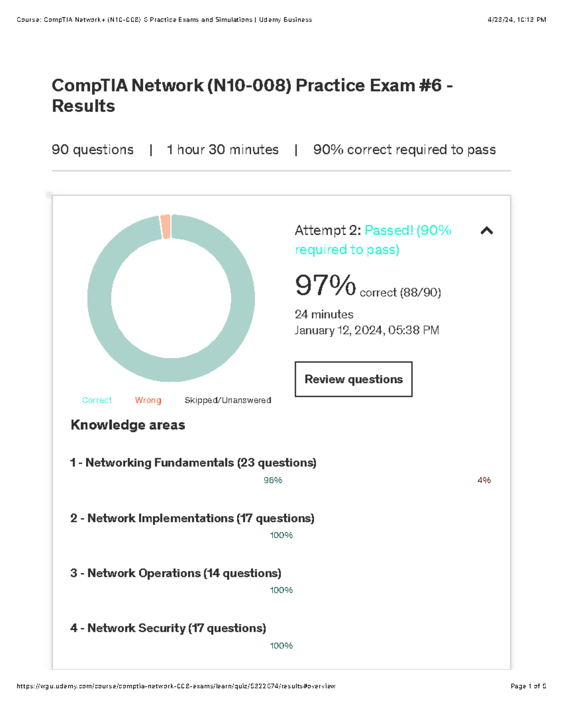This screenshot has height=728, width=563.
Task: Click the 4% wrong indicator on Fundamentals bar
Action: tap(484, 480)
